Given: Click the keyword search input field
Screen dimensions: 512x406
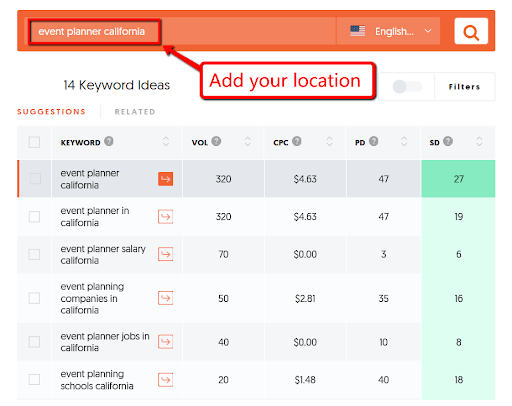Looking at the screenshot, I should click(x=180, y=31).
